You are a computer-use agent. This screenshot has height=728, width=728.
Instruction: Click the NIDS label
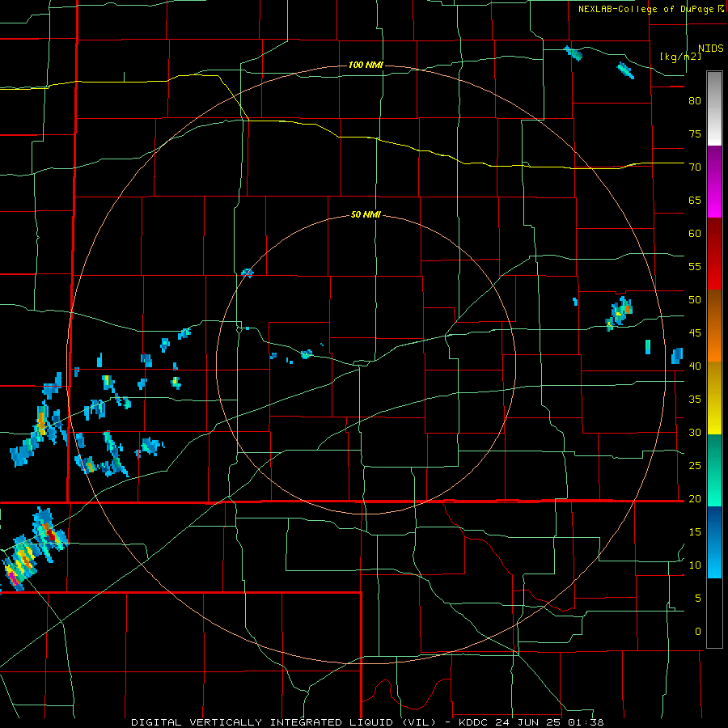point(710,48)
